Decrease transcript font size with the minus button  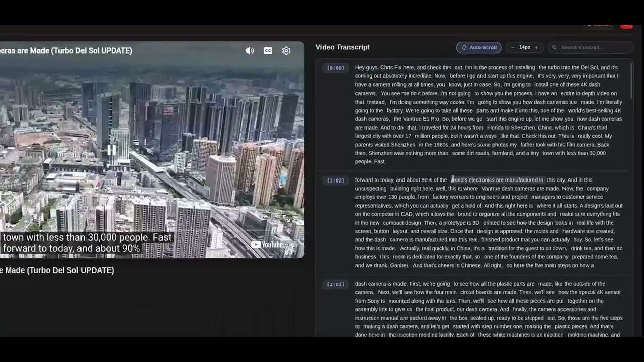pyautogui.click(x=513, y=47)
